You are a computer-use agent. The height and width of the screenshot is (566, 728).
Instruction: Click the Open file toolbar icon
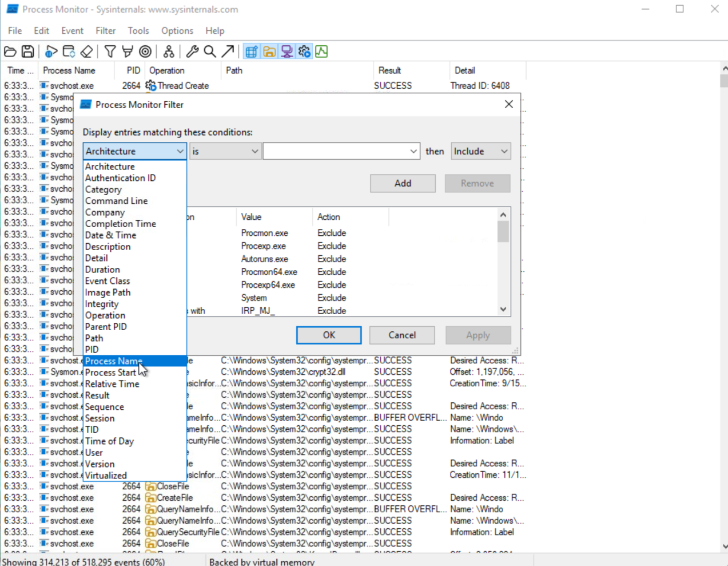pos(10,52)
